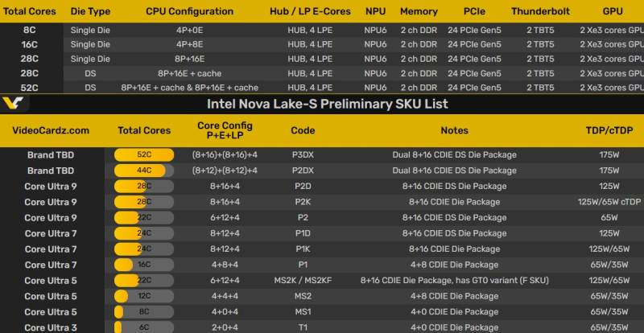Click the CPU Configuration column header
The width and height of the screenshot is (644, 333).
190,11
